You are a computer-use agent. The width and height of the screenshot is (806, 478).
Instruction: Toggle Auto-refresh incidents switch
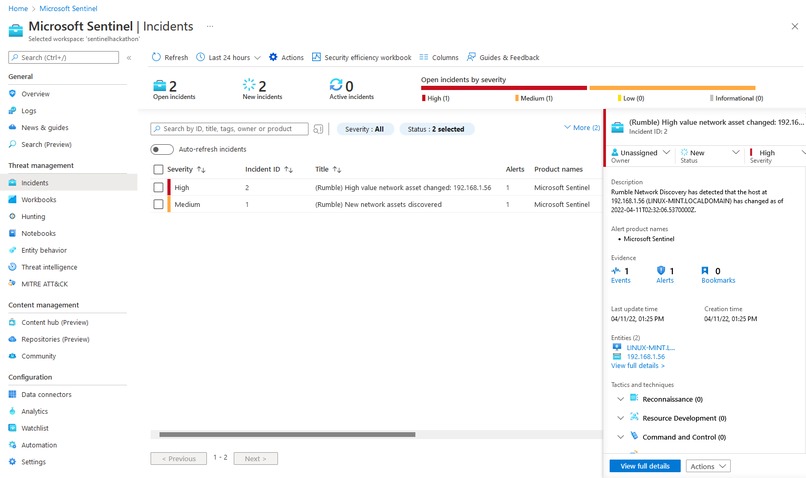point(161,149)
